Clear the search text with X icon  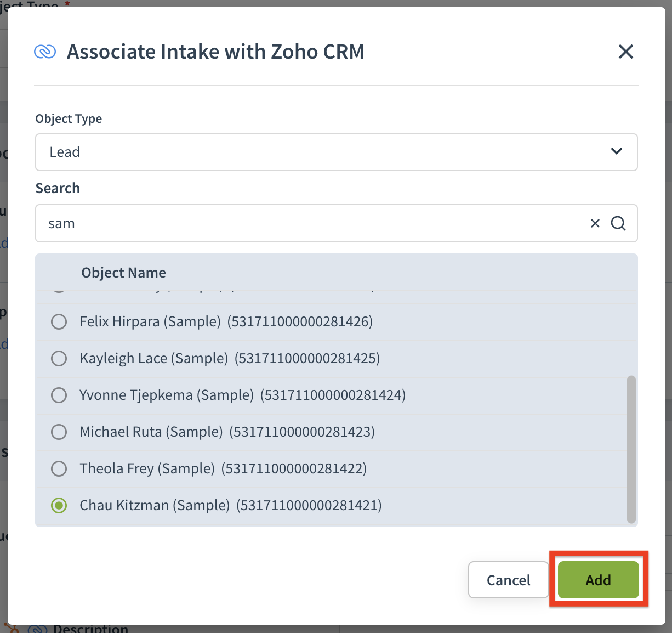tap(595, 223)
